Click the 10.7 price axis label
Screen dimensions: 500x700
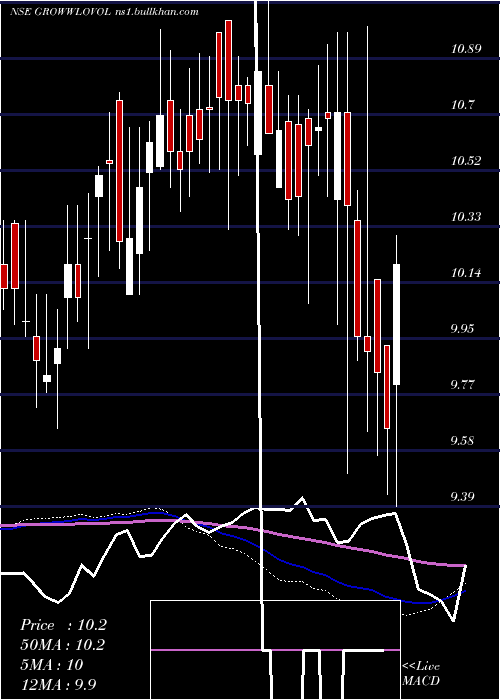coord(462,105)
